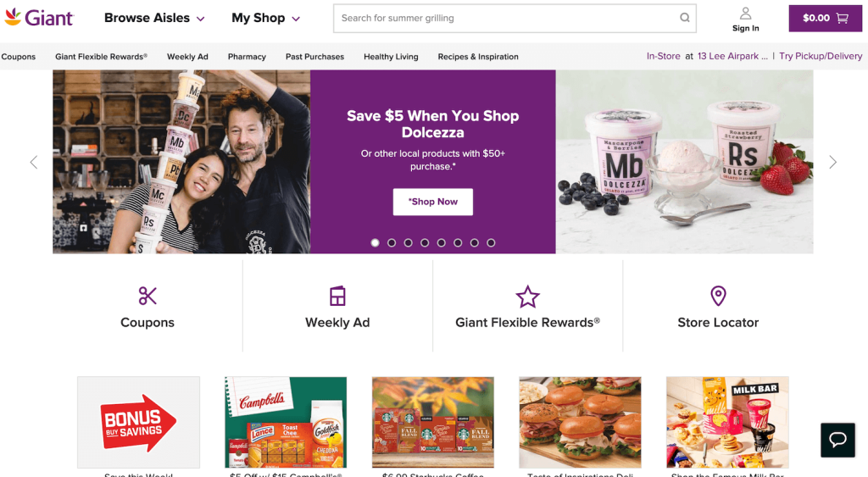Expand the My Shop dropdown

click(265, 18)
